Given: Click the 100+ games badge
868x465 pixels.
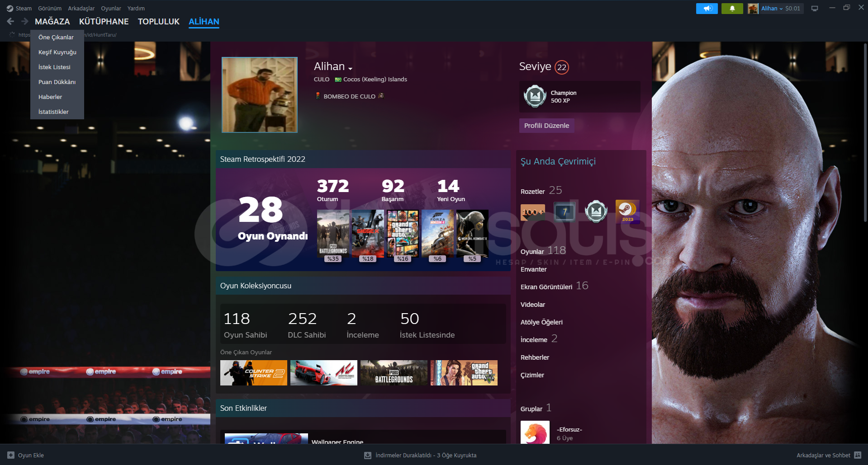Looking at the screenshot, I should coord(533,211).
